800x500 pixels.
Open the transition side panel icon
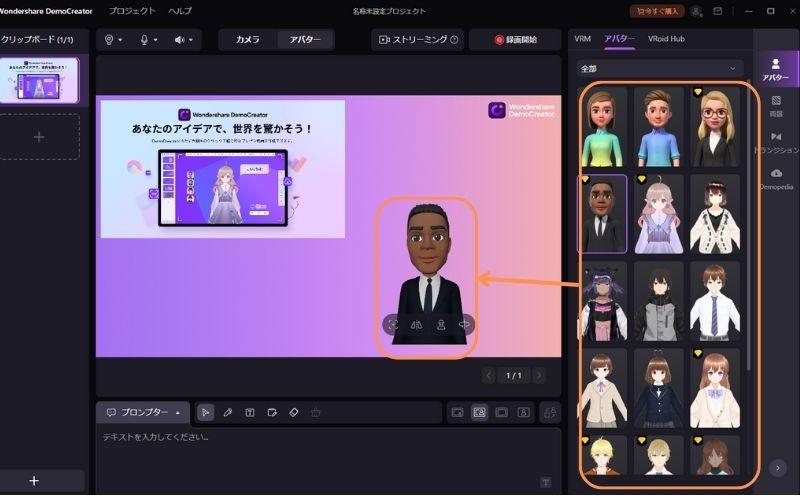tap(776, 143)
